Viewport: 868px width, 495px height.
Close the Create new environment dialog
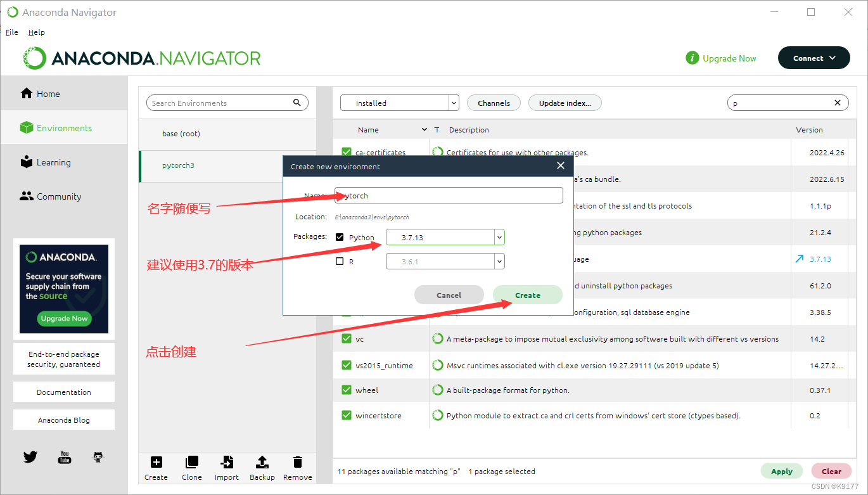tap(560, 166)
